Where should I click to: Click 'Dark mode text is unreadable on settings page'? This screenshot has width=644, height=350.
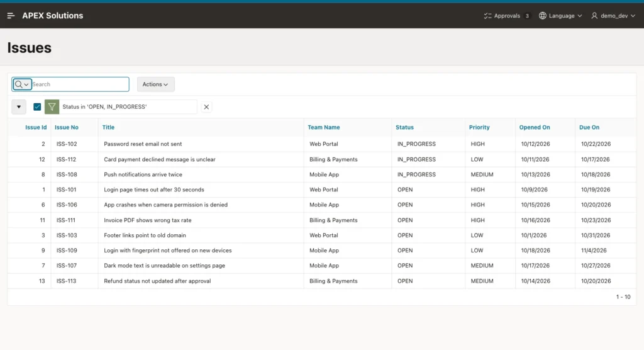click(x=164, y=266)
